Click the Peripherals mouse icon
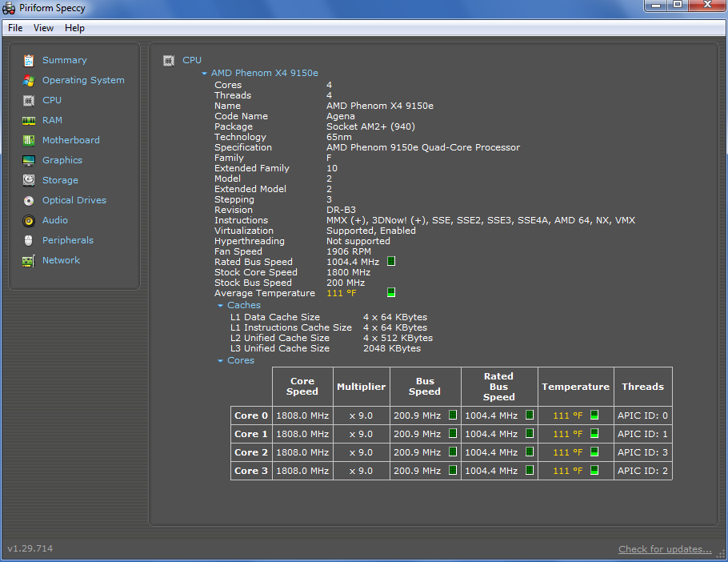Image resolution: width=728 pixels, height=562 pixels. [29, 241]
